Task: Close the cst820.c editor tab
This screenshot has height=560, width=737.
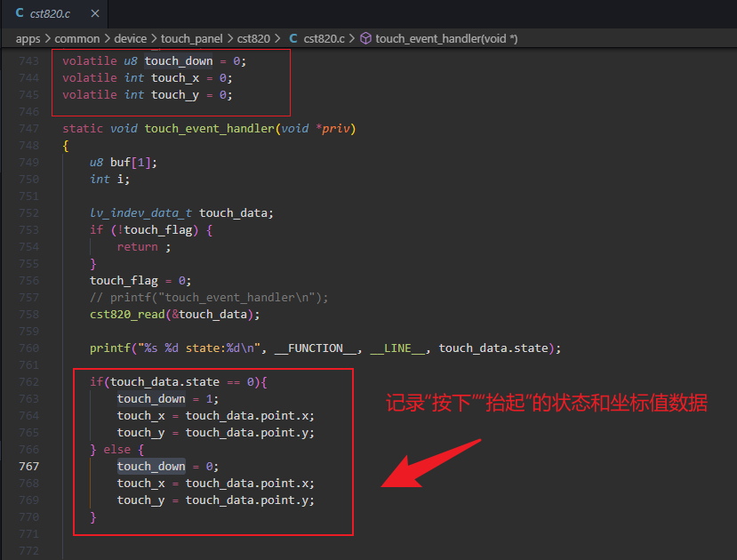Action: click(x=95, y=13)
